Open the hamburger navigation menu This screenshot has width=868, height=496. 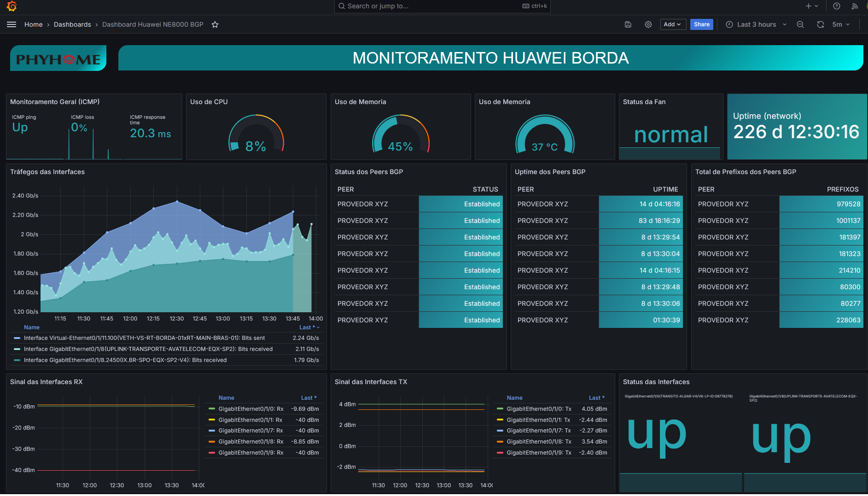point(12,24)
